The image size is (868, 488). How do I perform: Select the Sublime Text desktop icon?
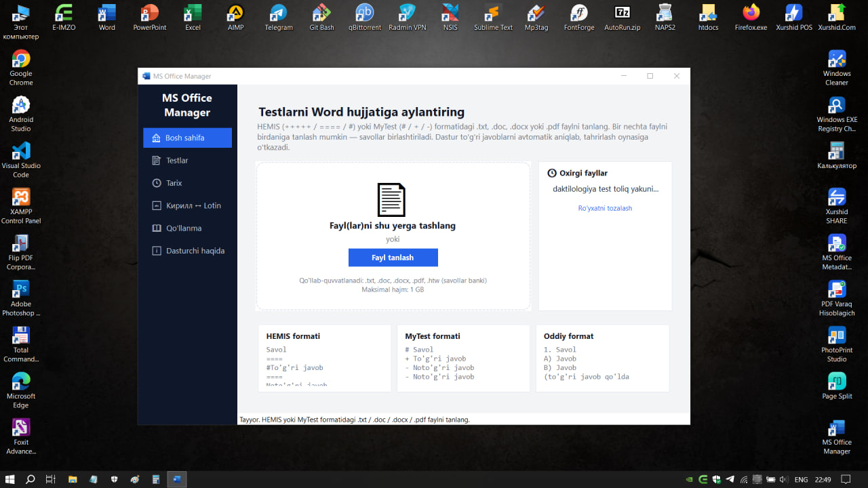click(493, 18)
